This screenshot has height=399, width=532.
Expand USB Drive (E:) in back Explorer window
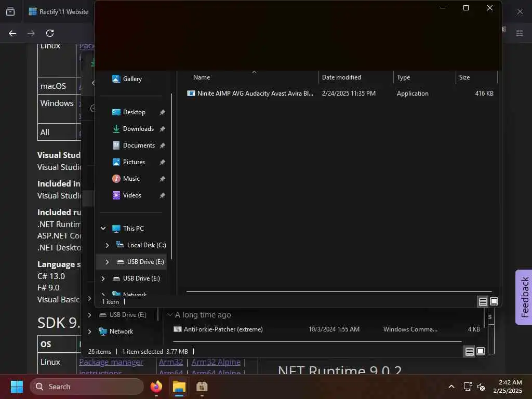(89, 315)
